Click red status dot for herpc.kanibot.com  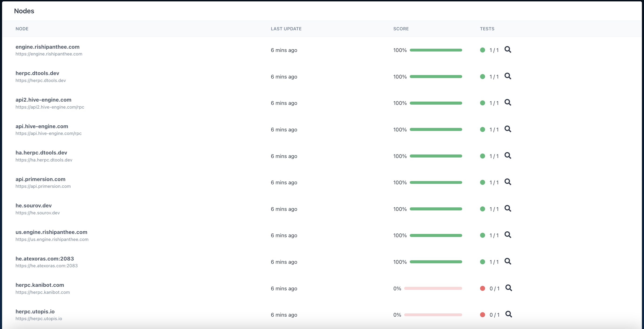482,288
